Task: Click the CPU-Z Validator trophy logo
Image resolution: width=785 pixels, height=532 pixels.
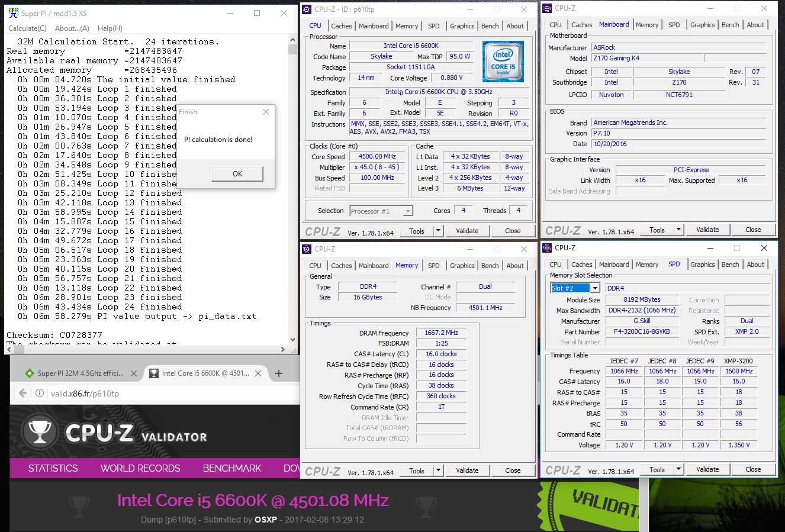Action: [40, 431]
